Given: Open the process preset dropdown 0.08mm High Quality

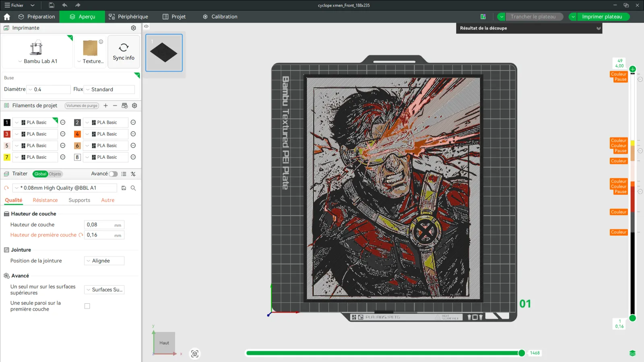Looking at the screenshot, I should tap(65, 188).
